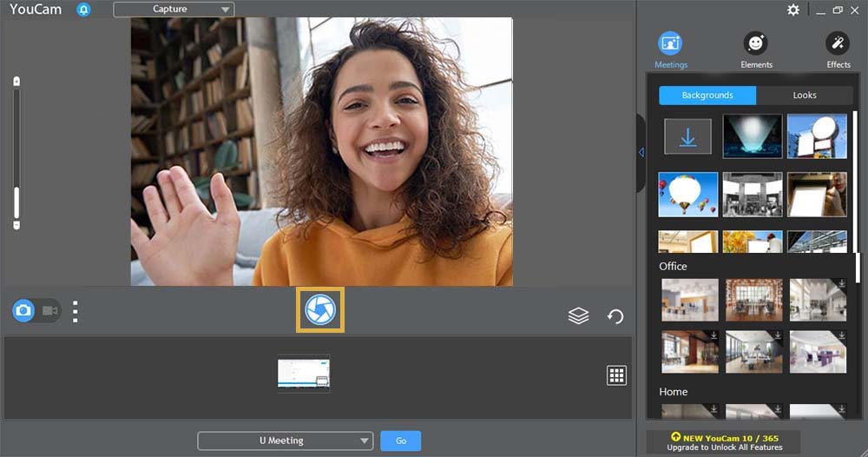Switch to photo camera mode
Screen dimensions: 868x457
click(x=23, y=310)
